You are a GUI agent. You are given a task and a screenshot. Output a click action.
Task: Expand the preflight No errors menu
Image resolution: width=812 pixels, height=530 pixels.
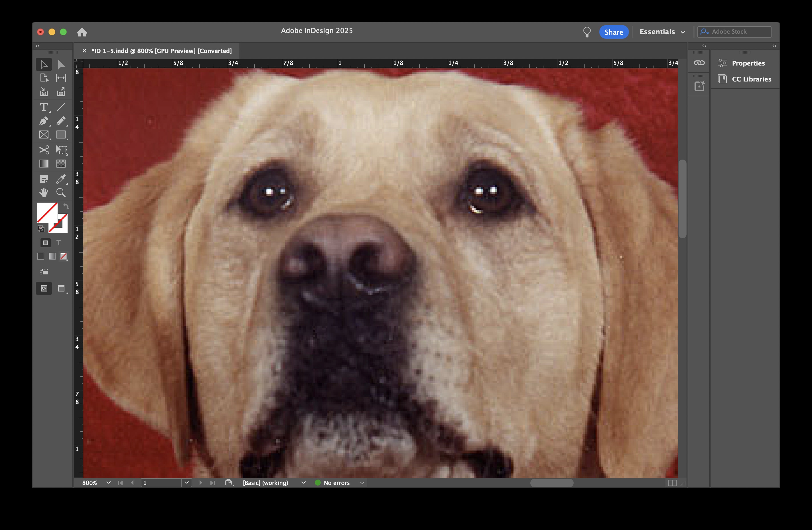pos(362,483)
